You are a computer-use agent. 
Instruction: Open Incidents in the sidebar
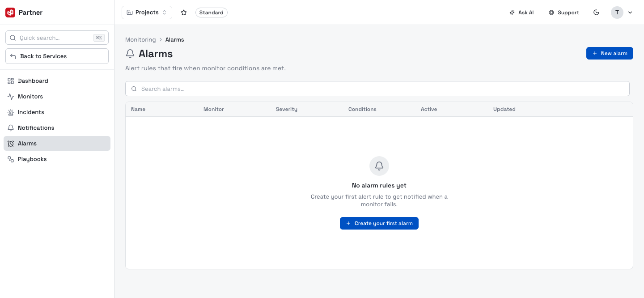pyautogui.click(x=57, y=112)
